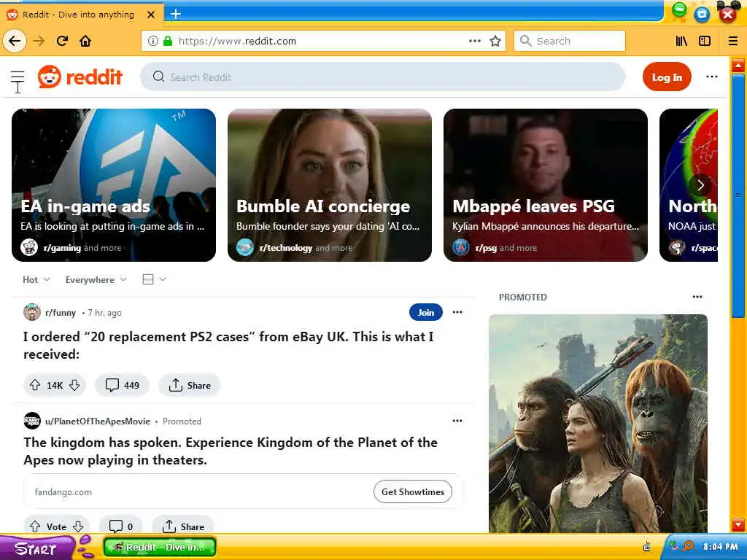Image resolution: width=747 pixels, height=560 pixels.
Task: Open page actions three-dot menu in address bar
Action: (x=474, y=41)
